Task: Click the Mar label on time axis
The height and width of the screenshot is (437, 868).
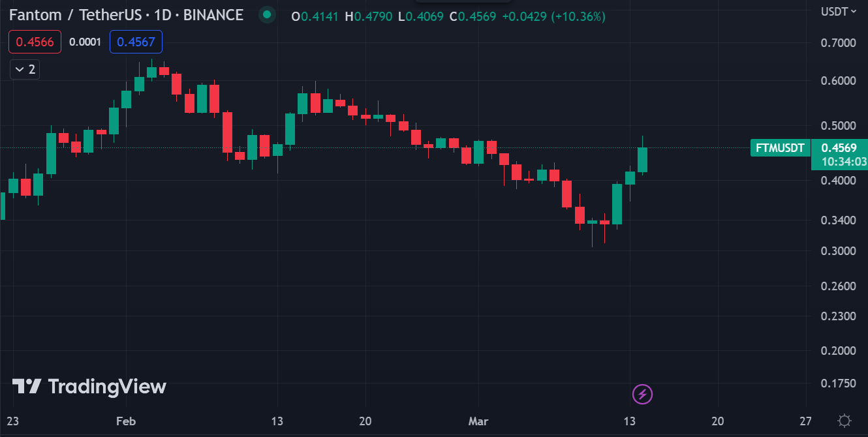Action: [x=479, y=421]
